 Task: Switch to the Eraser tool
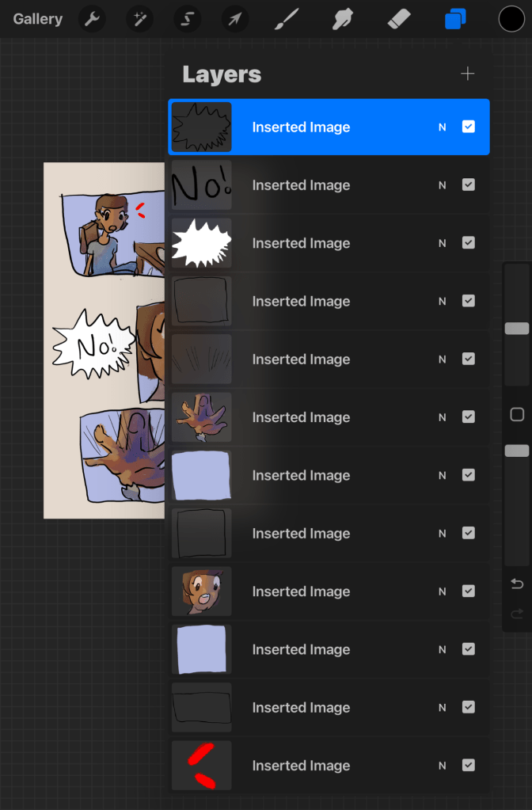400,19
